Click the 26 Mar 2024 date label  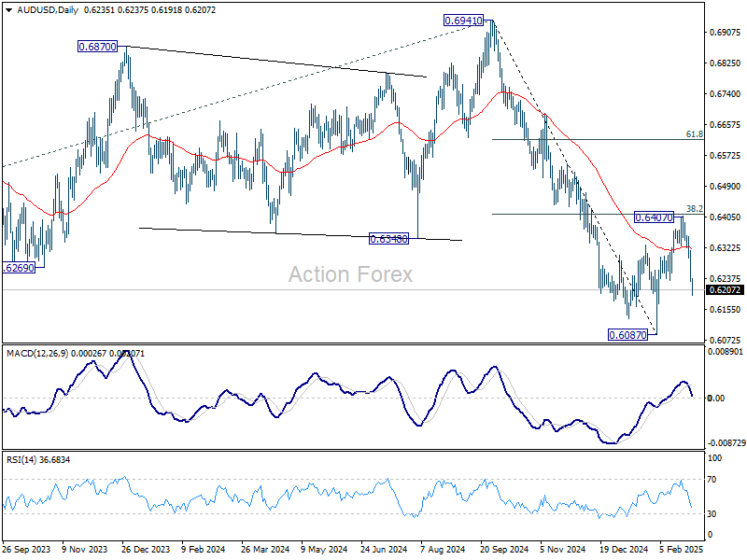[265, 550]
